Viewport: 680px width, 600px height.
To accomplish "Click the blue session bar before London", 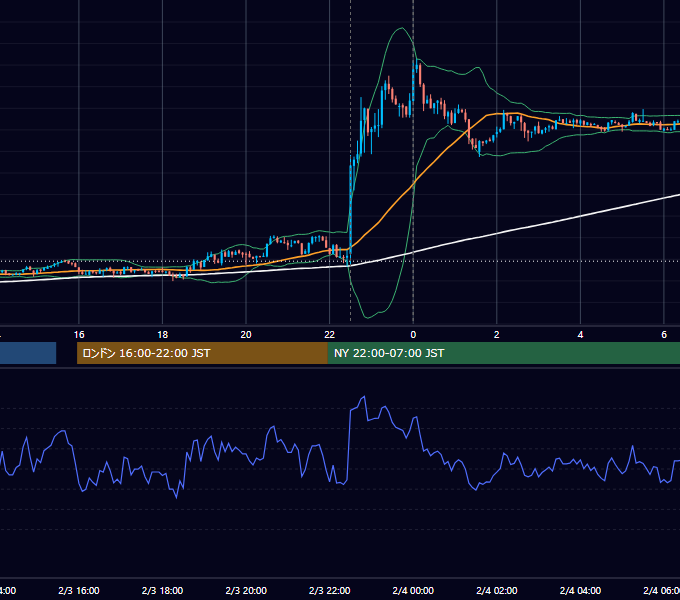I will tap(28, 353).
